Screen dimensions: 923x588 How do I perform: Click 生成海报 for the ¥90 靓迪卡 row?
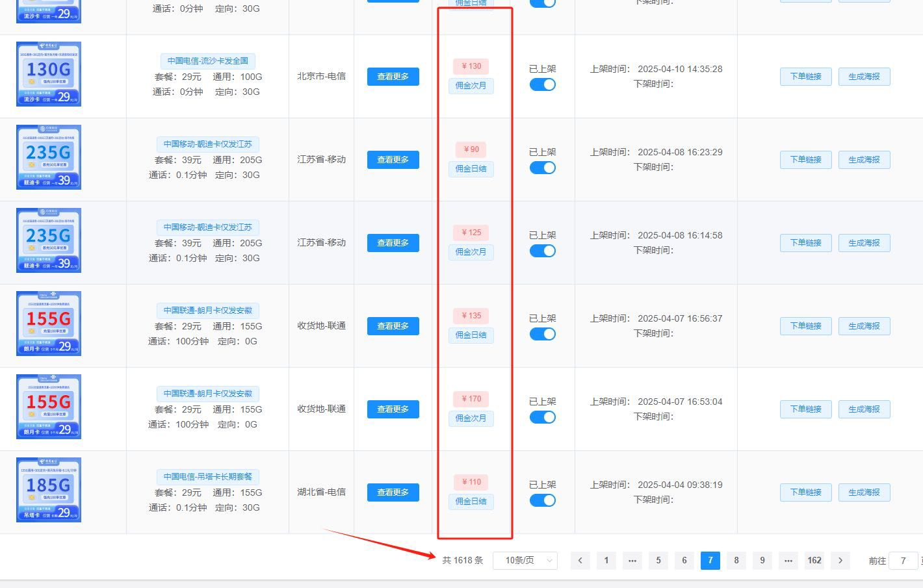[x=864, y=160]
